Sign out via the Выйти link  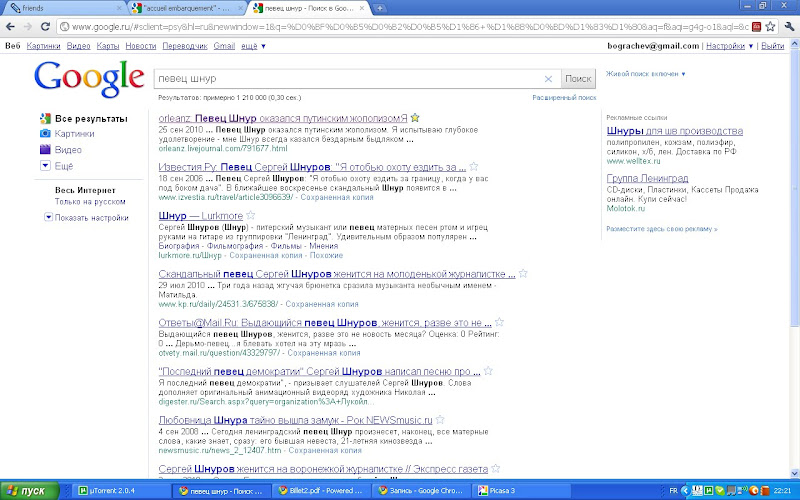(x=772, y=46)
